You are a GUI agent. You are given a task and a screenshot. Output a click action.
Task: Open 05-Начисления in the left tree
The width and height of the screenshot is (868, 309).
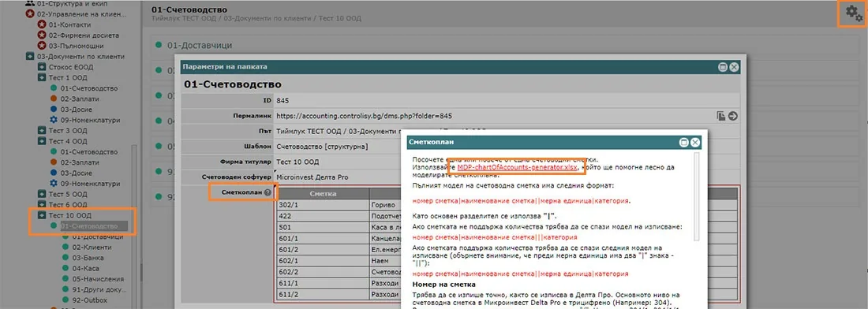98,278
